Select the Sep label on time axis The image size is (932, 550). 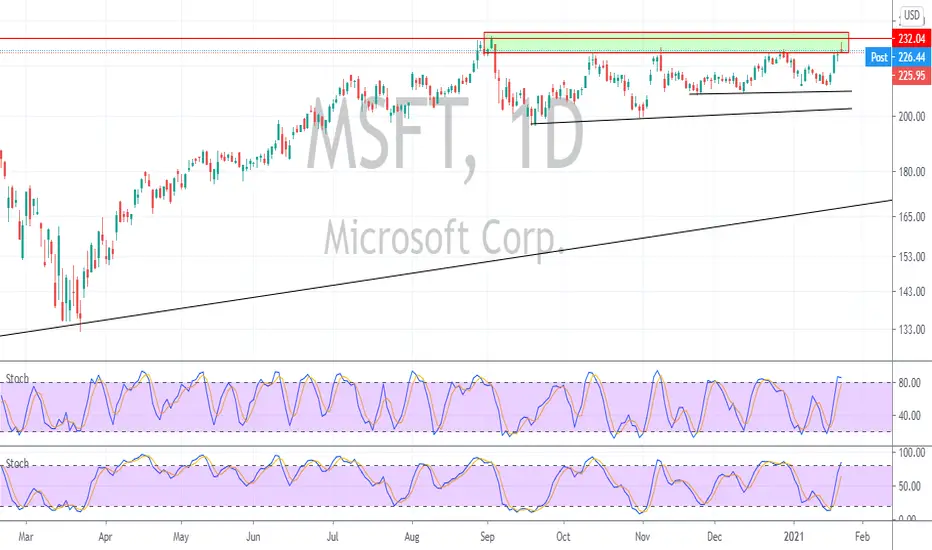[487, 537]
